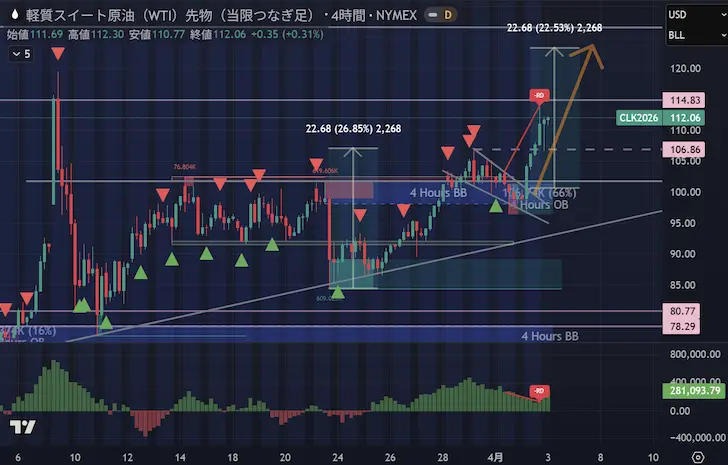Select the 4 Hours BB blue zone
This screenshot has height=465, width=728.
point(438,191)
